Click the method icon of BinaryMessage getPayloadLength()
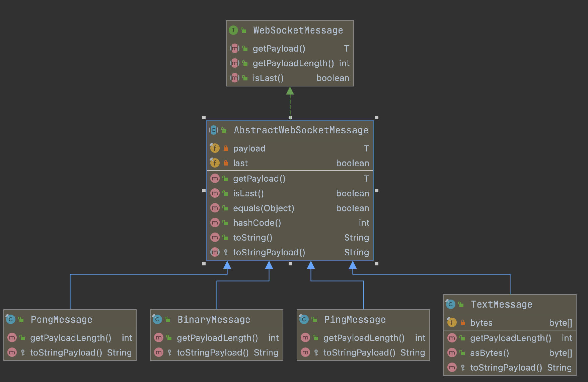 coord(159,338)
